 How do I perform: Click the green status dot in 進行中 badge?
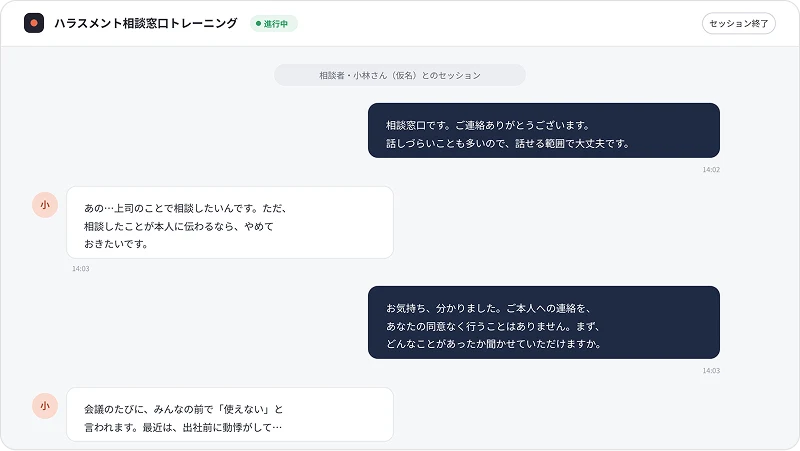click(x=258, y=23)
